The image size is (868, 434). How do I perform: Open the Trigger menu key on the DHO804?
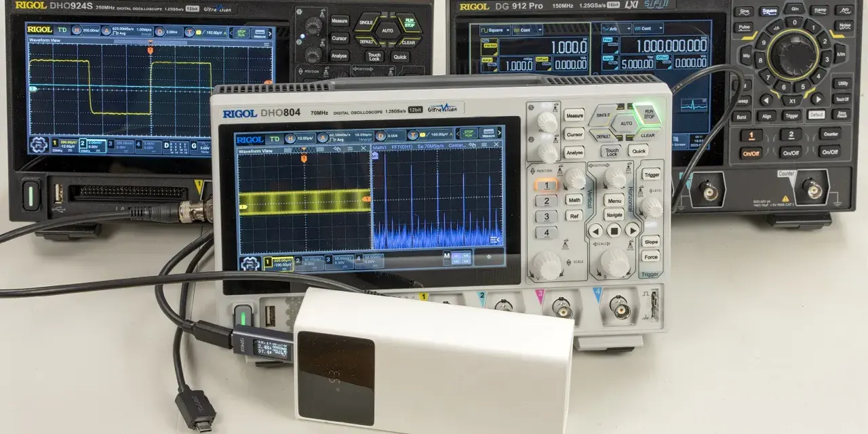point(652,174)
